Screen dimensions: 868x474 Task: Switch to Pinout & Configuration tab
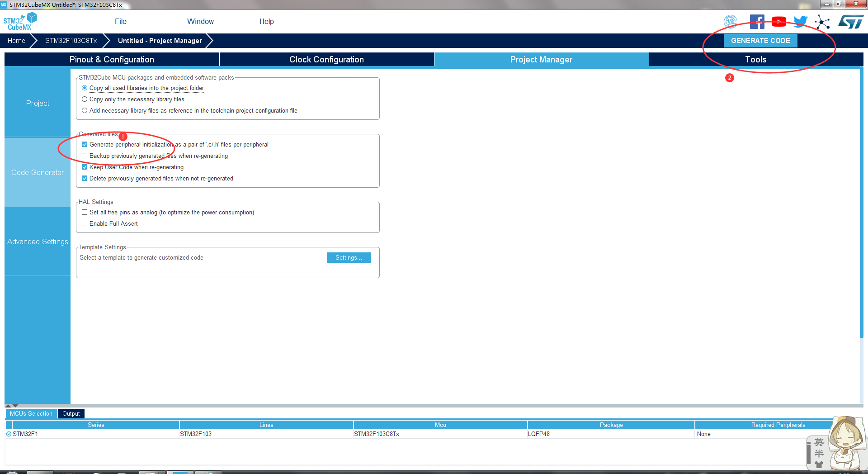tap(112, 59)
